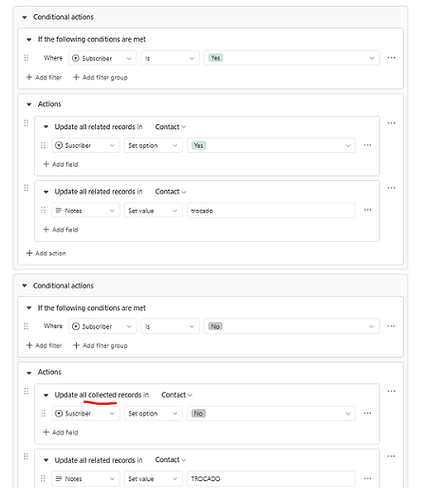Open more options for second Subscriber No condition
Screen dimensions: 422x500
(391, 326)
